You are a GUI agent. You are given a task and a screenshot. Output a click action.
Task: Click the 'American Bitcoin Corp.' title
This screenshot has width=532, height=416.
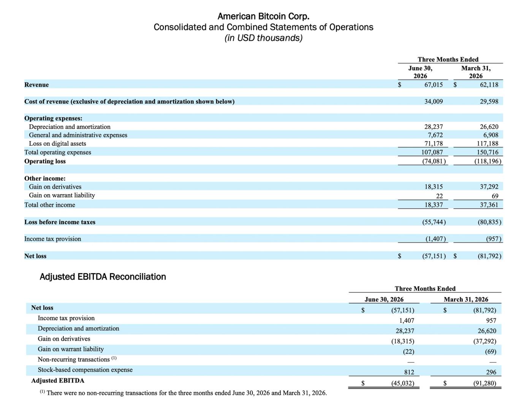(263, 16)
